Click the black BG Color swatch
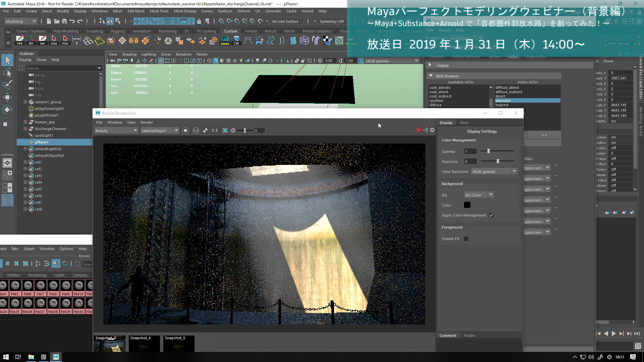The width and height of the screenshot is (644, 362). click(x=467, y=205)
